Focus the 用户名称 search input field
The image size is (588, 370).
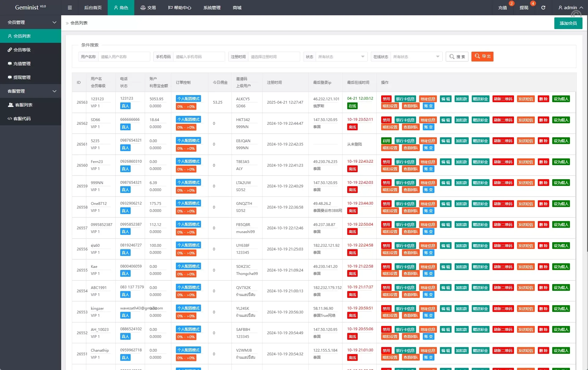tap(124, 57)
